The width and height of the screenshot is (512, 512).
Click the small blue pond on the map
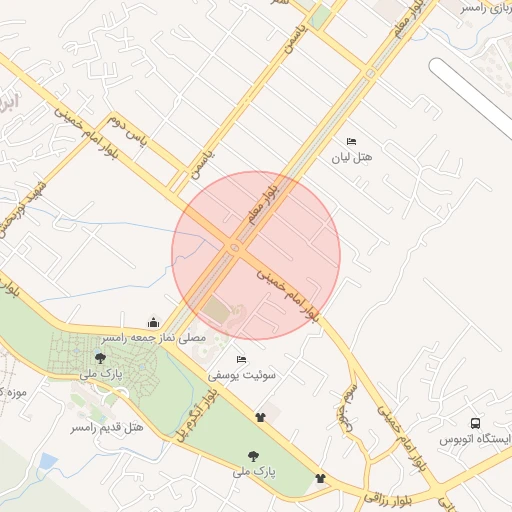48,461
